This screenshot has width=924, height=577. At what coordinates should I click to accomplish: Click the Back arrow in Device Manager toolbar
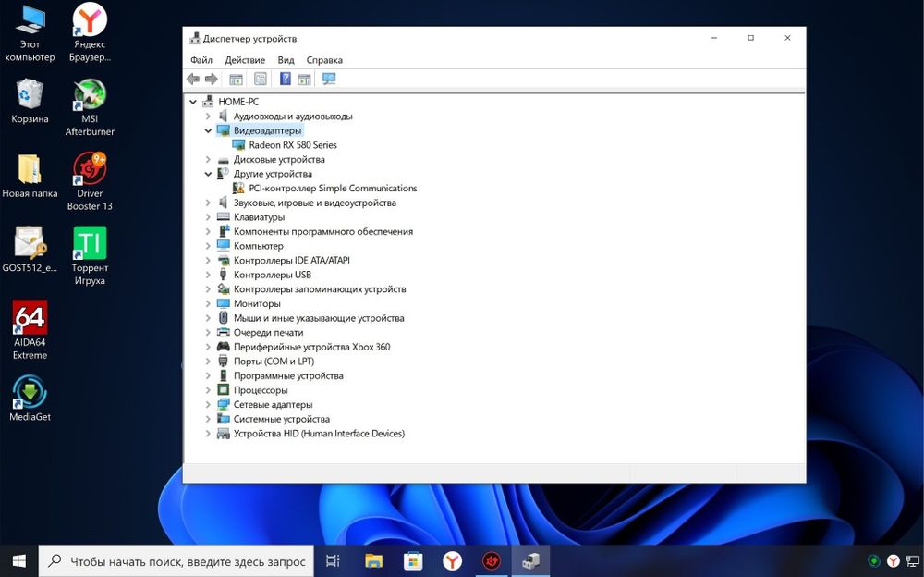coord(193,79)
